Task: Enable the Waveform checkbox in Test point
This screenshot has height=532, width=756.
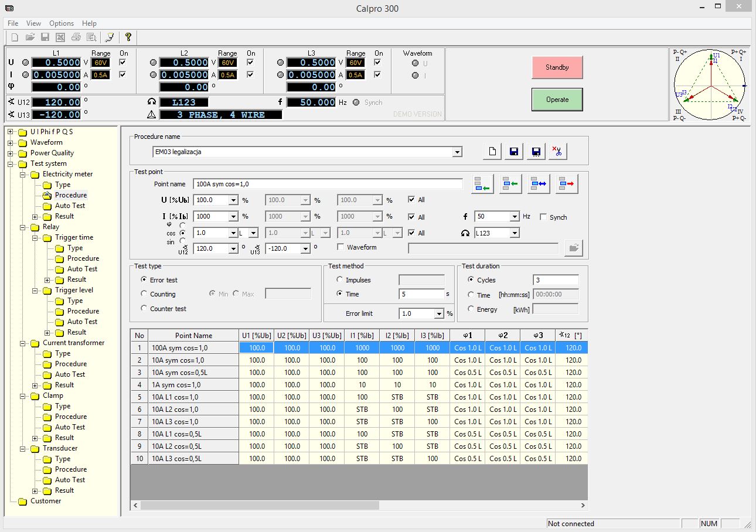Action: coord(340,247)
